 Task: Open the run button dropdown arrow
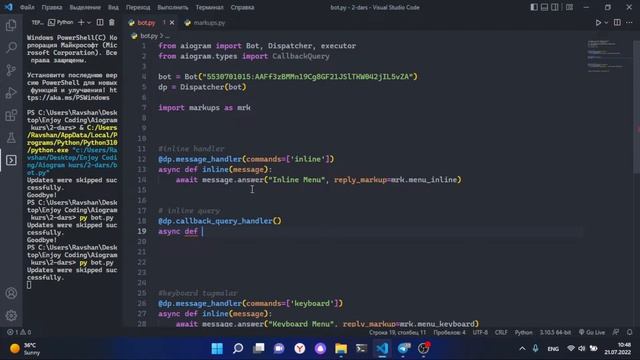607,22
